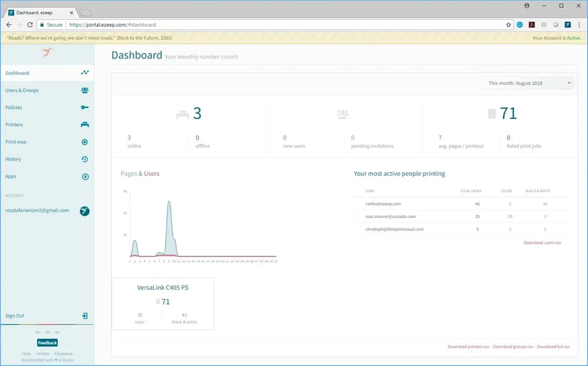This screenshot has height=366, width=588.
Task: Click the Policies key icon
Action: tap(85, 108)
